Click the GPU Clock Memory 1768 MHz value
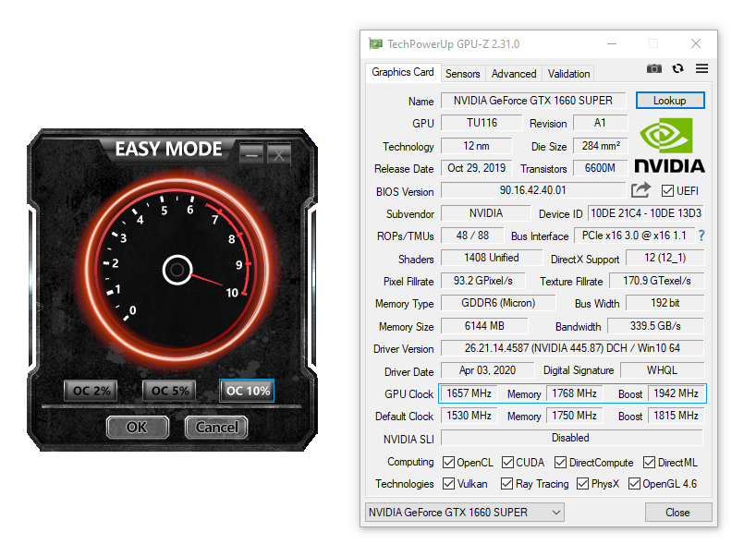Image resolution: width=756 pixels, height=556 pixels. (574, 393)
